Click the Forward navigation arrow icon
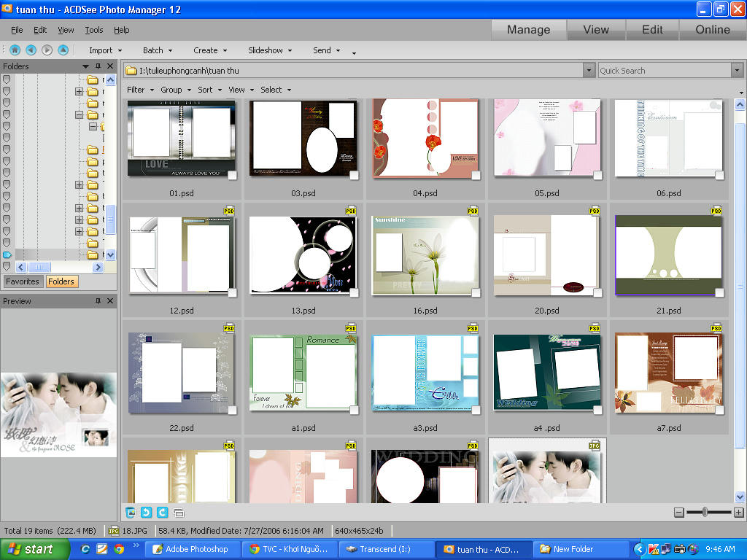This screenshot has height=560, width=747. coord(47,50)
